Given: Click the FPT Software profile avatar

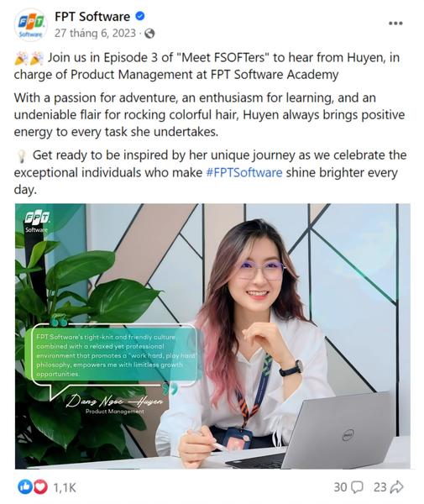Looking at the screenshot, I should click(30, 24).
